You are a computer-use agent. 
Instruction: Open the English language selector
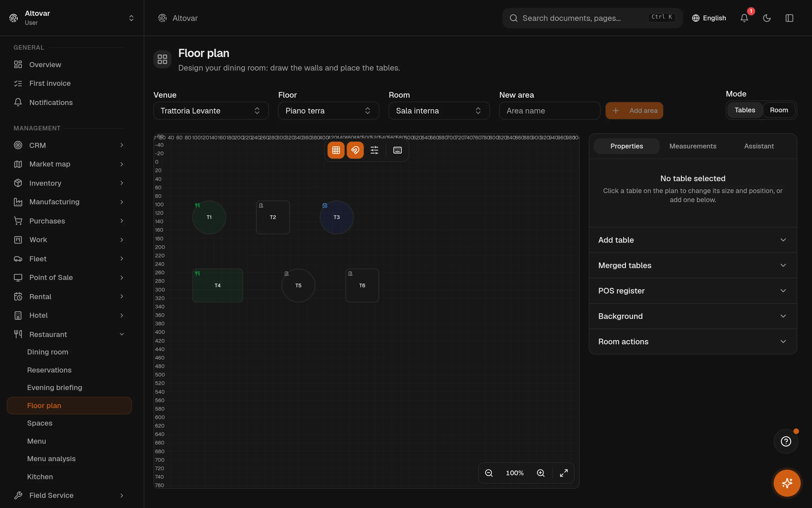pyautogui.click(x=709, y=18)
